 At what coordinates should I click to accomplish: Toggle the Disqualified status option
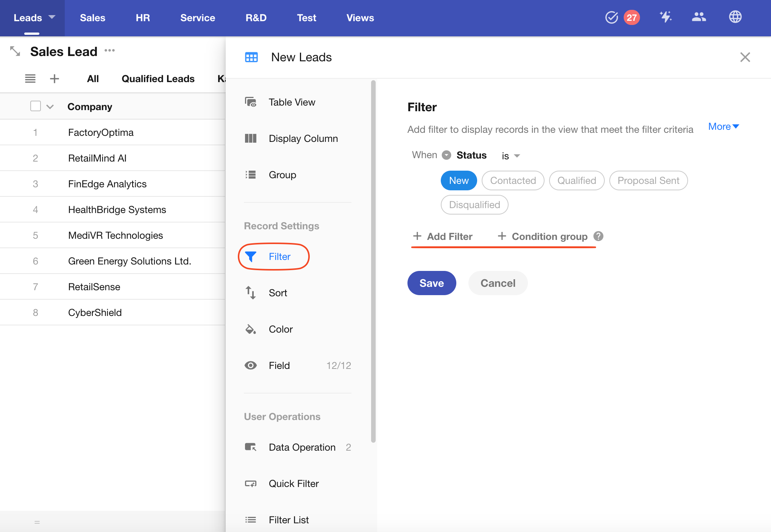474,205
